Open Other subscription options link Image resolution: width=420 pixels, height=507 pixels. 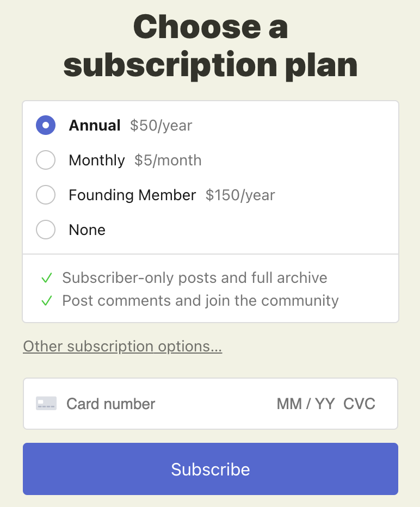point(122,347)
